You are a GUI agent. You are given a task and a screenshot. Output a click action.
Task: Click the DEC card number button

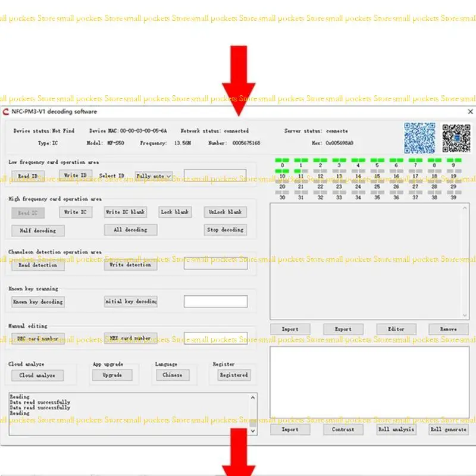coord(38,338)
